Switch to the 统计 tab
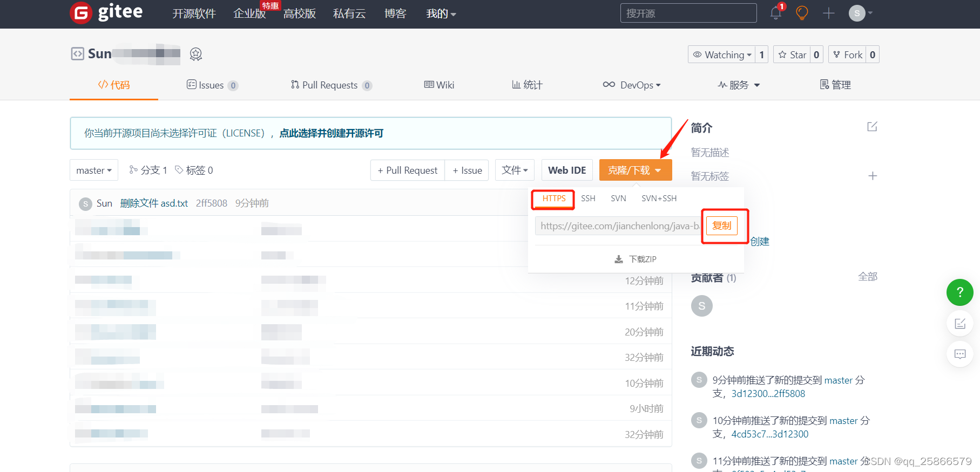 (x=527, y=85)
